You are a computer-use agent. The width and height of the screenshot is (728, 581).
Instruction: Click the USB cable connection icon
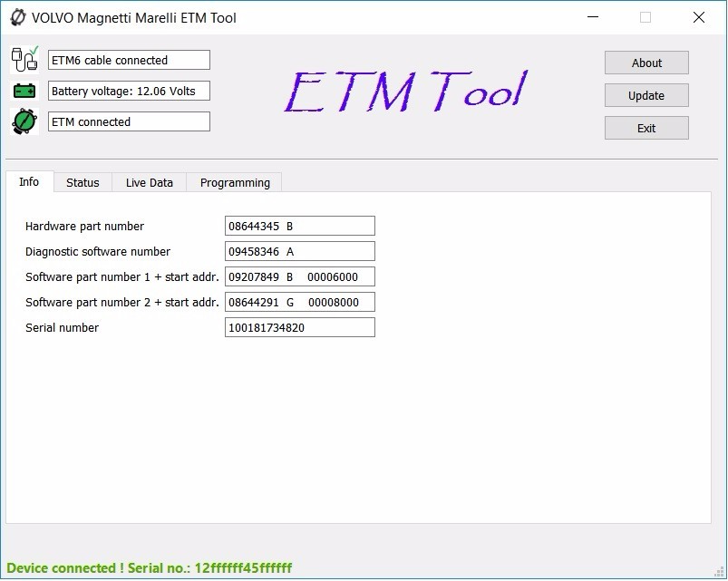click(24, 58)
